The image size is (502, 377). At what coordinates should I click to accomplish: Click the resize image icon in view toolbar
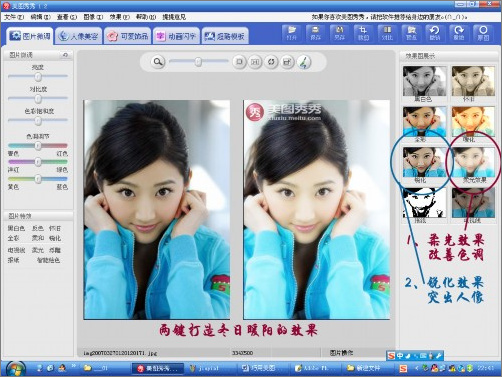coord(287,62)
